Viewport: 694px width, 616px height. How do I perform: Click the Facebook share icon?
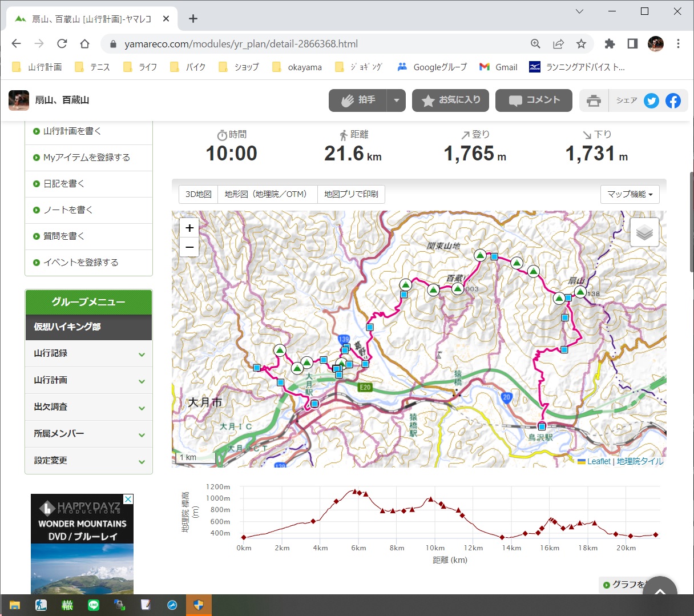click(x=673, y=101)
